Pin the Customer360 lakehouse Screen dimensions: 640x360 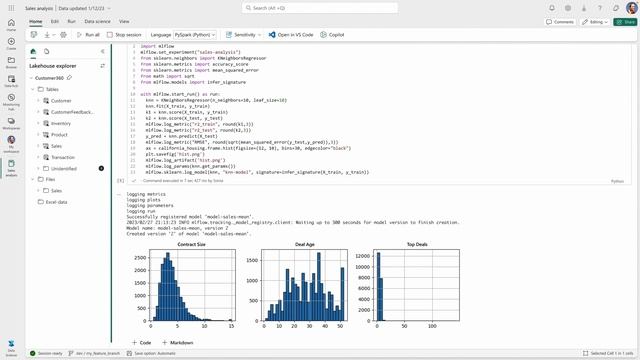click(x=69, y=78)
